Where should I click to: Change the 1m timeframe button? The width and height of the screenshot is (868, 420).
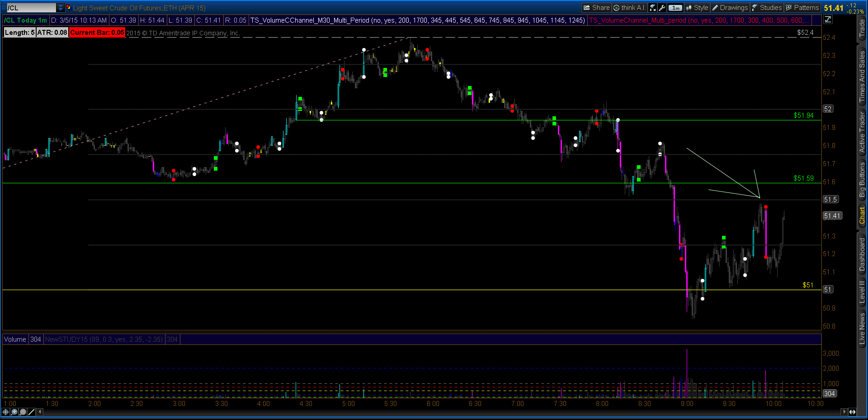click(x=675, y=8)
